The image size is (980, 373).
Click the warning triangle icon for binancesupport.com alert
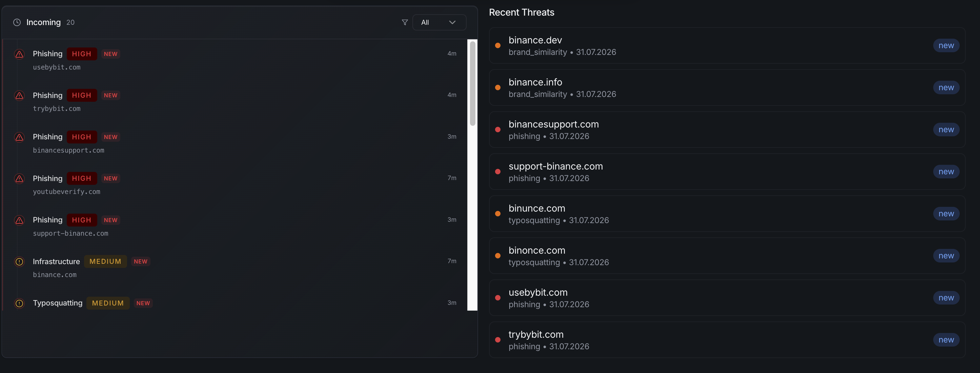point(19,137)
